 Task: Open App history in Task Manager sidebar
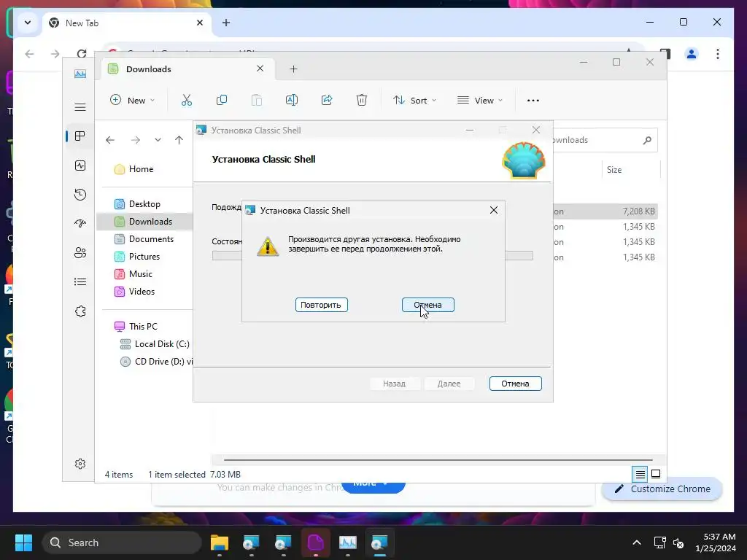[80, 194]
